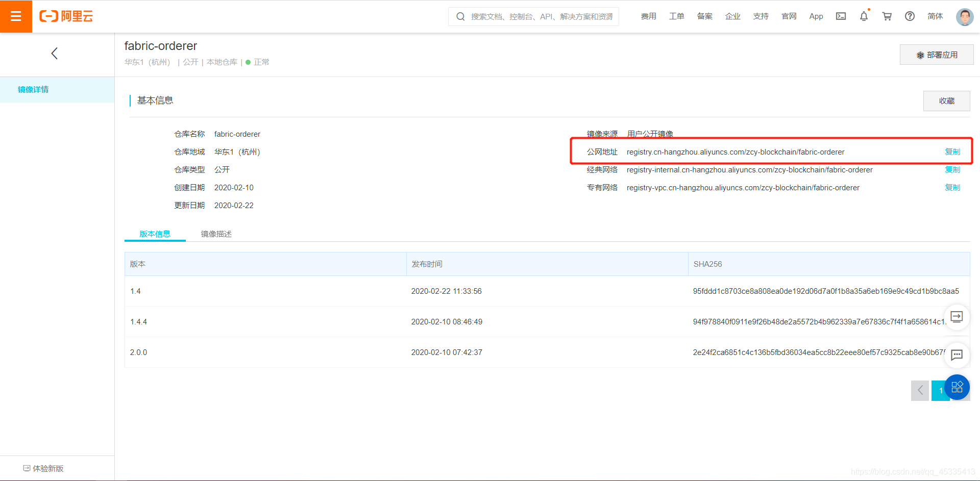Click version 1.4.4 row
This screenshot has height=481, width=980.
pos(547,322)
